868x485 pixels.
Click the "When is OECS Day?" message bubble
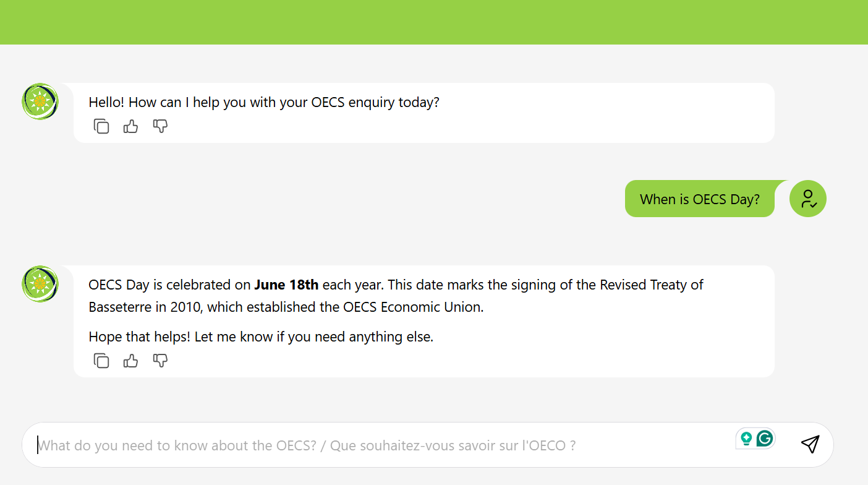point(699,199)
